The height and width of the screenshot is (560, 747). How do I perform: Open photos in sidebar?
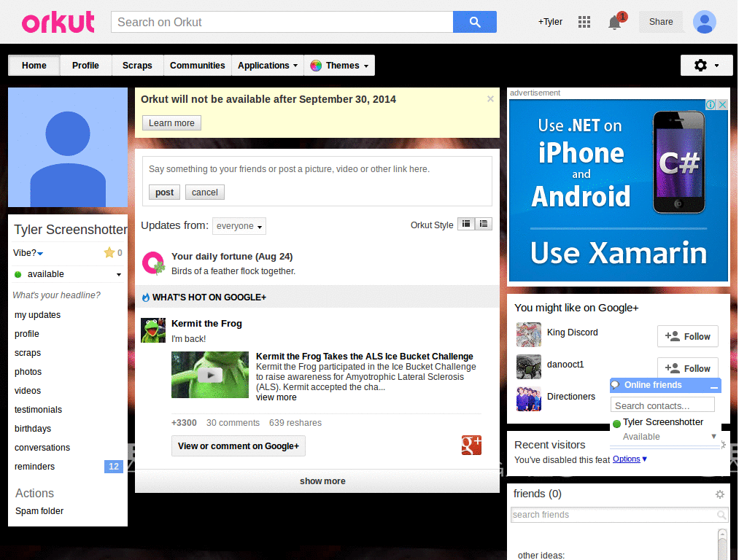click(x=28, y=372)
